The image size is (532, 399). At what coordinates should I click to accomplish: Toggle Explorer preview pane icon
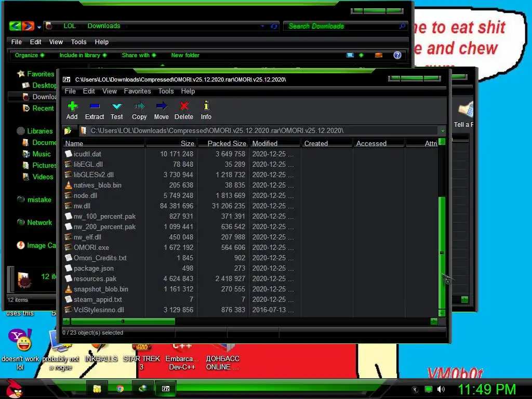click(379, 55)
